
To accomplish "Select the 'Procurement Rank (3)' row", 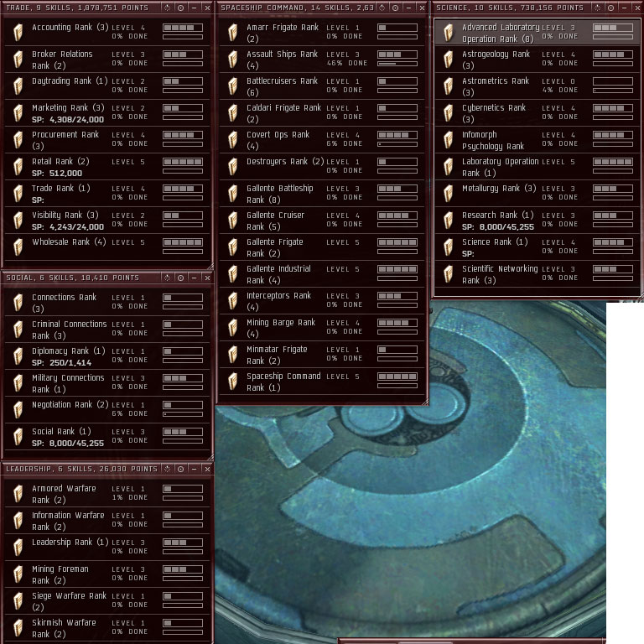I will 106,140.
